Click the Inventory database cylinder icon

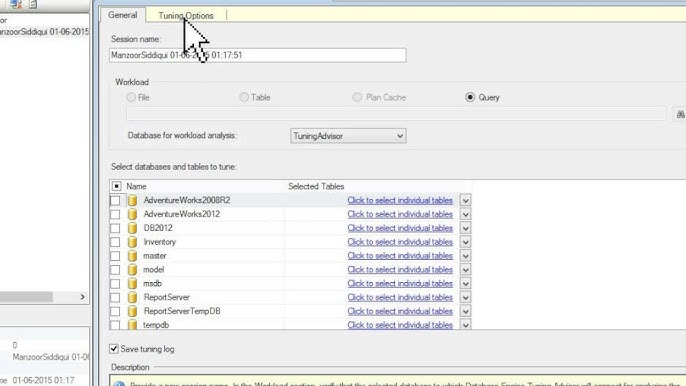click(x=132, y=242)
